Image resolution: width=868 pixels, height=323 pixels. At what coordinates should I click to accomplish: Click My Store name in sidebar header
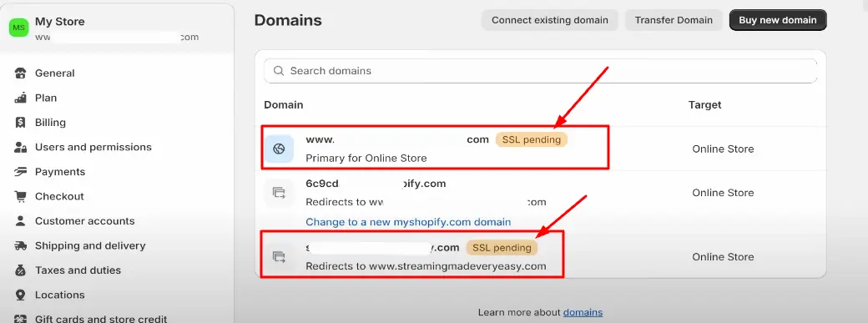point(60,22)
